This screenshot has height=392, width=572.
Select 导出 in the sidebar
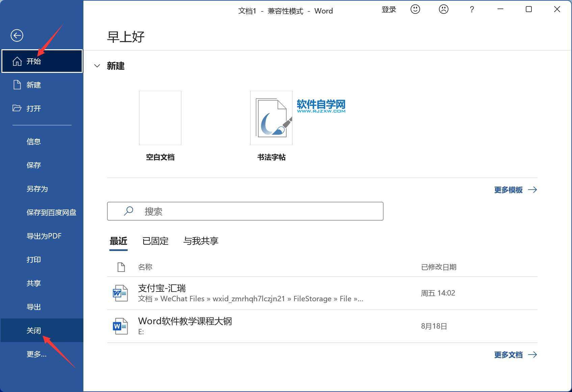coord(42,307)
